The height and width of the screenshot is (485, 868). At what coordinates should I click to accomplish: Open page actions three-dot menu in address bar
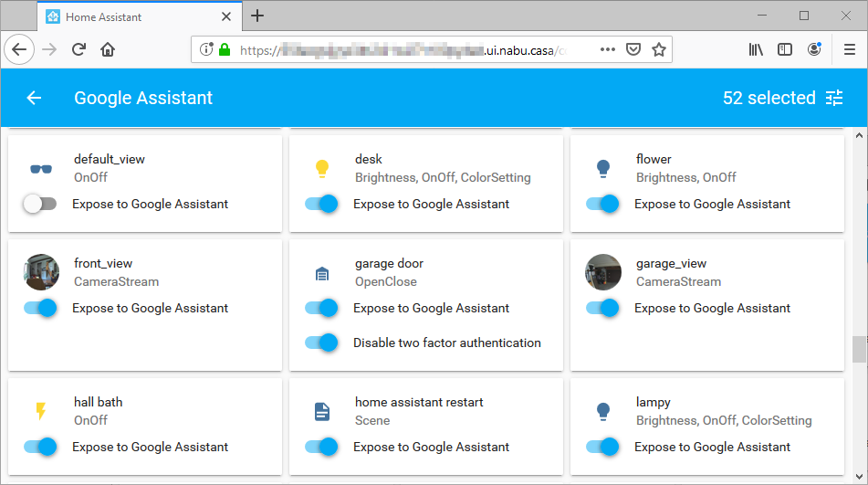click(x=608, y=49)
